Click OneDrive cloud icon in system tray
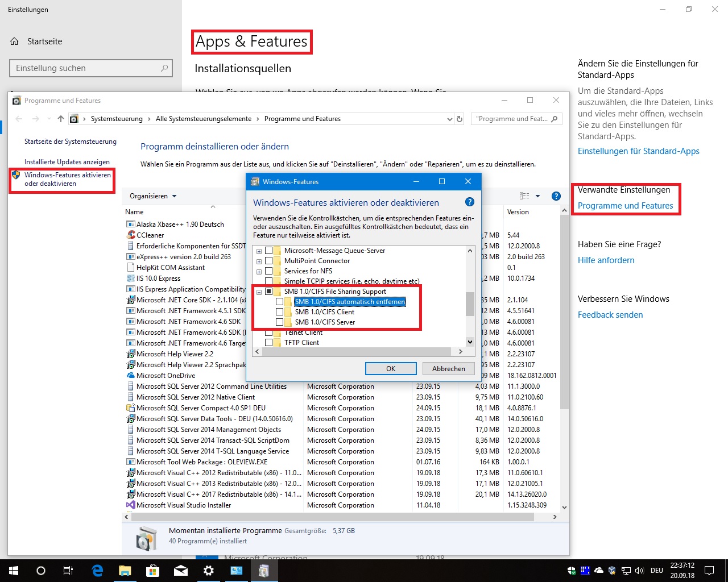Viewport: 728px width, 582px height. point(599,571)
